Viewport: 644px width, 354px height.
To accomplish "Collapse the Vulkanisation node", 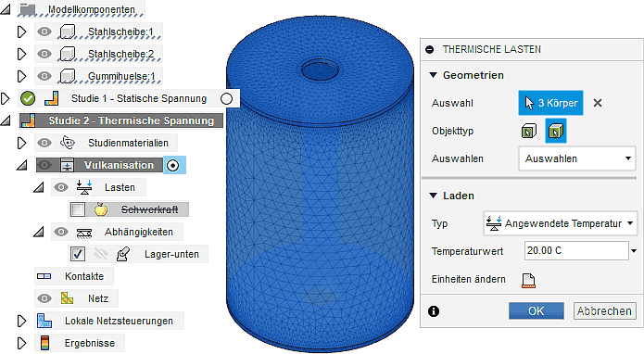I will 21,166.
